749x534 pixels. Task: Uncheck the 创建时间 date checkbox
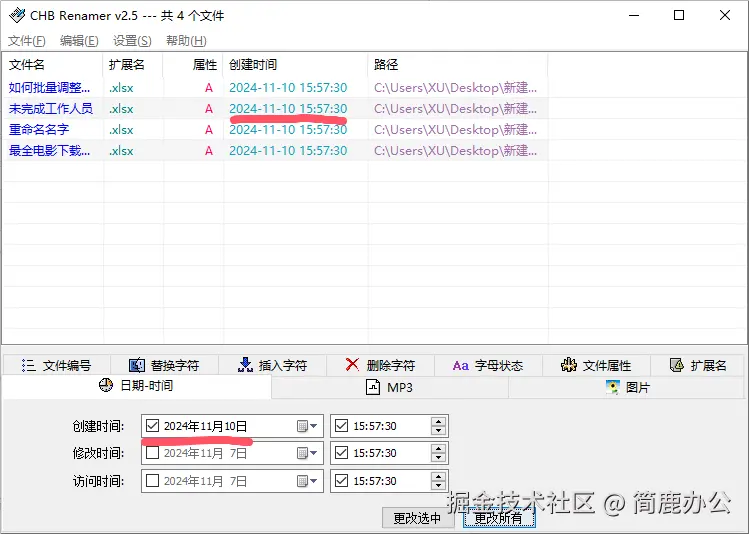click(152, 426)
